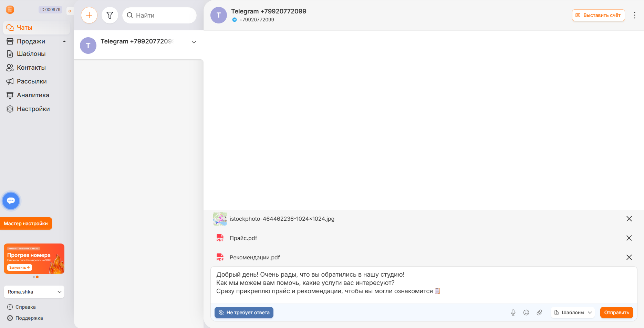Expand the Продажи submenu arrow
The image size is (644, 328).
pyautogui.click(x=64, y=41)
